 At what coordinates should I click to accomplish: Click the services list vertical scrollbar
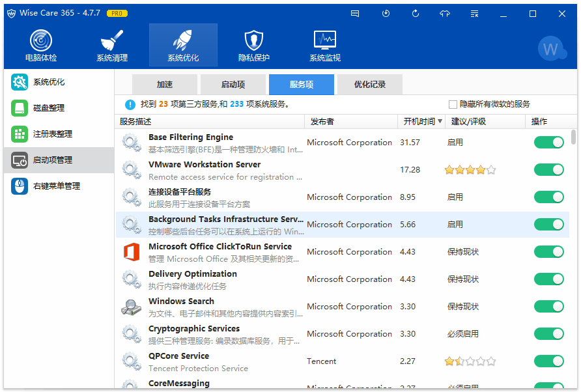click(x=573, y=137)
